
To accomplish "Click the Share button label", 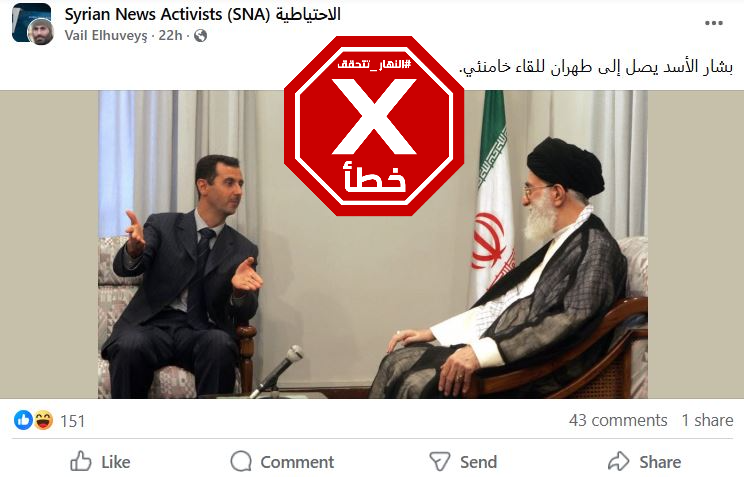I will coord(660,462).
